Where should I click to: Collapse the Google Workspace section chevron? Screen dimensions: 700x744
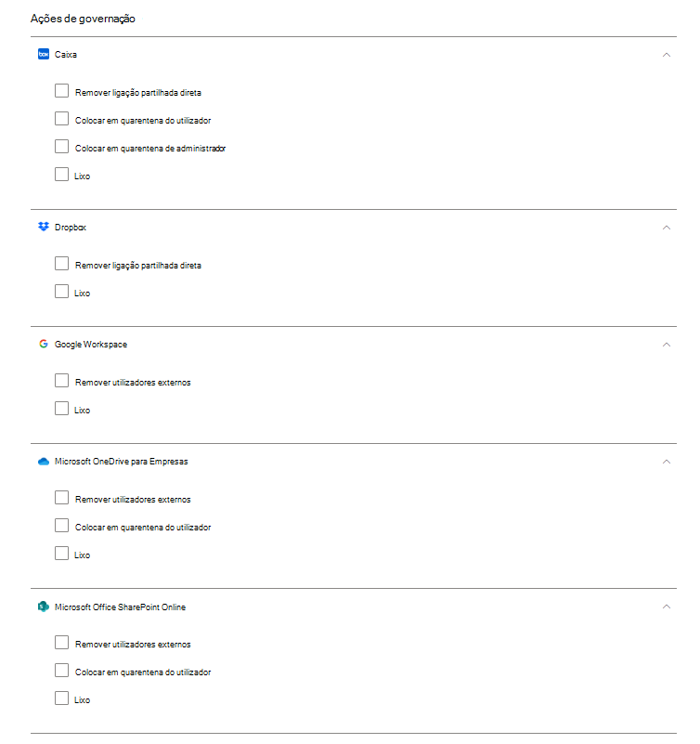pos(667,345)
